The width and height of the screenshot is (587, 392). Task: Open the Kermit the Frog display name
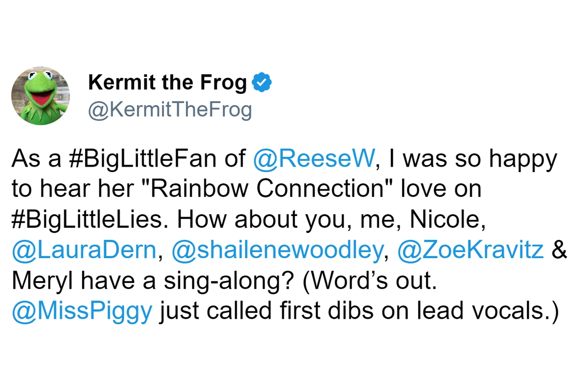pyautogui.click(x=167, y=83)
